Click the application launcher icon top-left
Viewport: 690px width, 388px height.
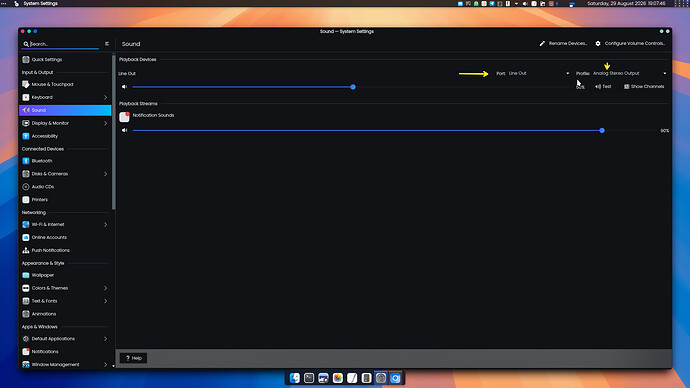[16, 4]
